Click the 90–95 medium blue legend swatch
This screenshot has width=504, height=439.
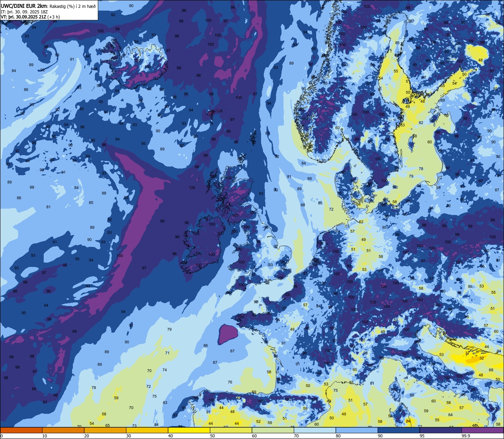(x=398, y=430)
